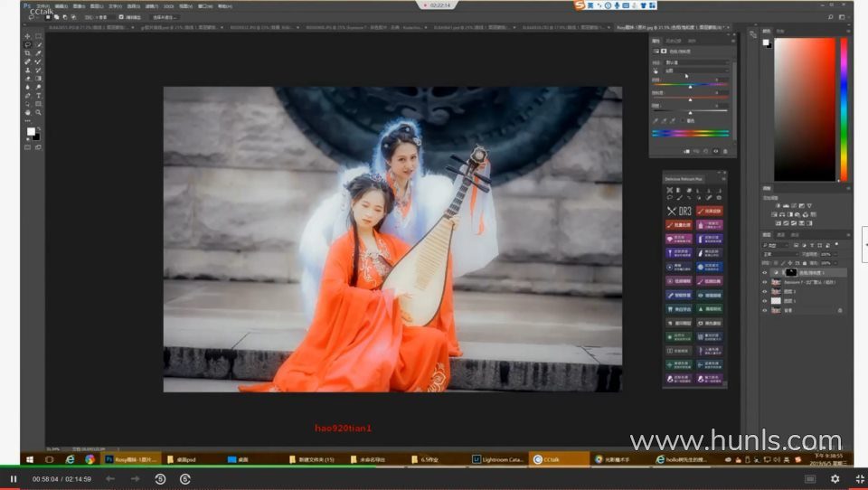868x490 pixels.
Task: Select the Zoom magnifier tool
Action: pyautogui.click(x=38, y=112)
